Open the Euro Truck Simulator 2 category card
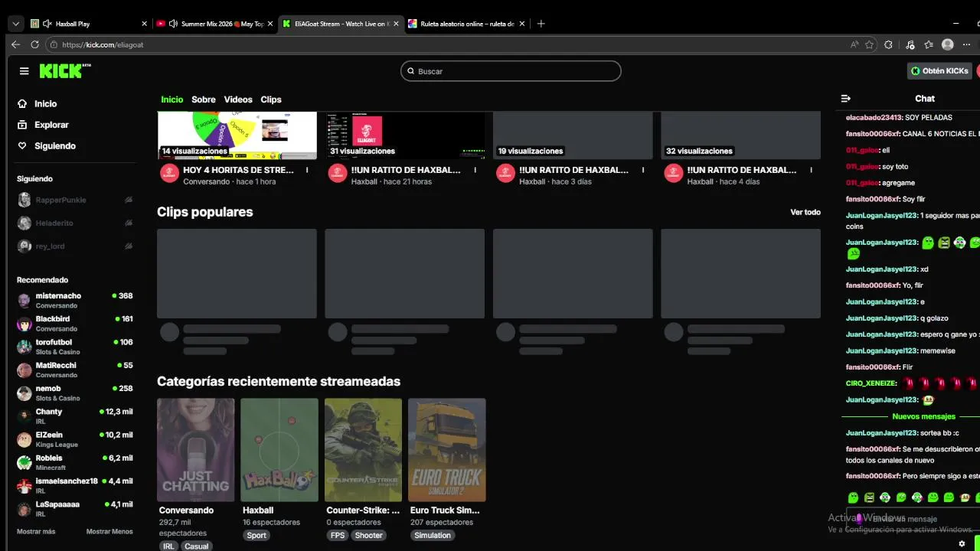 click(447, 450)
